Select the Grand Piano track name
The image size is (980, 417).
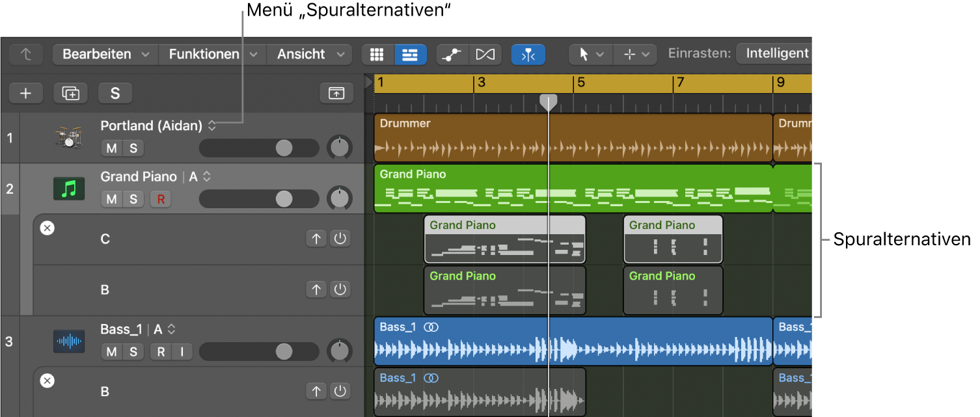(139, 177)
